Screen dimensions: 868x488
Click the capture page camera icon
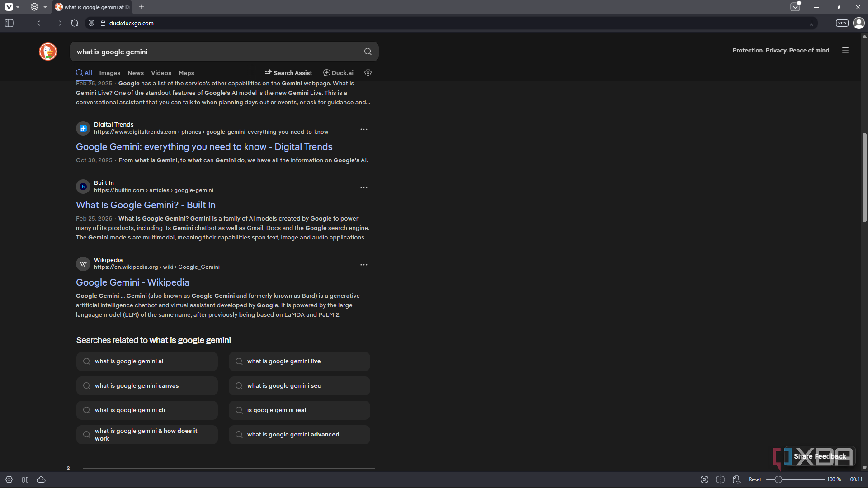click(x=704, y=479)
